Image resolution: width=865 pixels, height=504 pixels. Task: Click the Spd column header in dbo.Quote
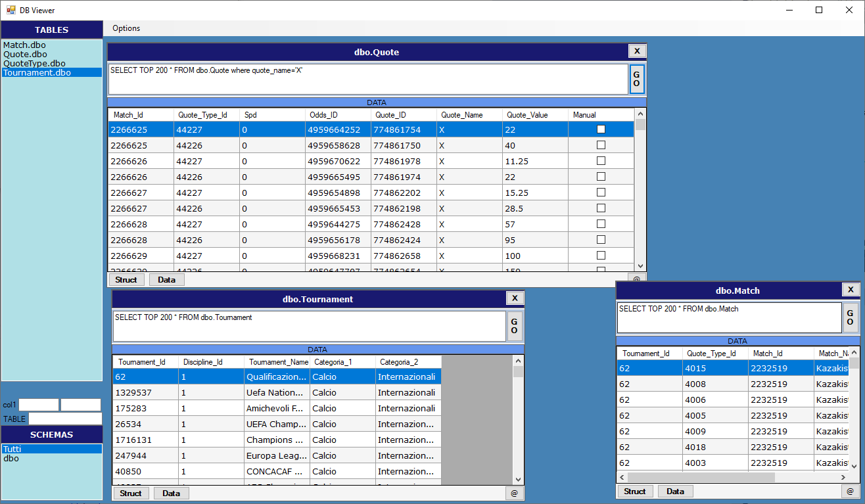click(x=272, y=115)
